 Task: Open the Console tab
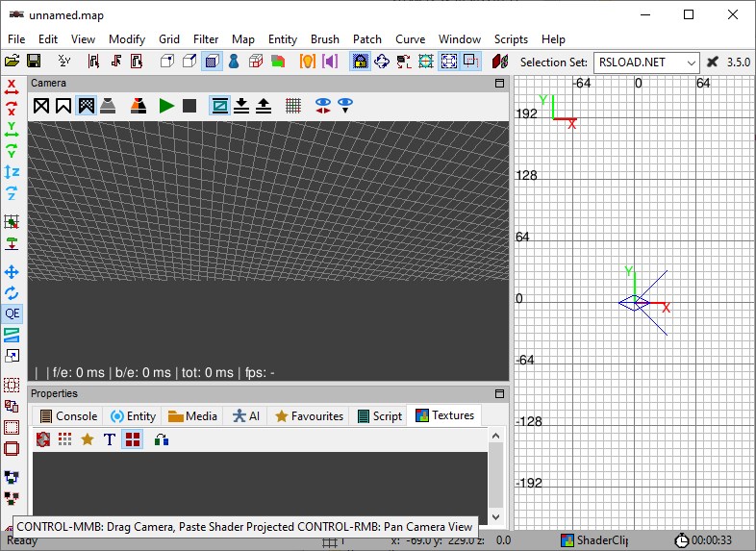68,416
